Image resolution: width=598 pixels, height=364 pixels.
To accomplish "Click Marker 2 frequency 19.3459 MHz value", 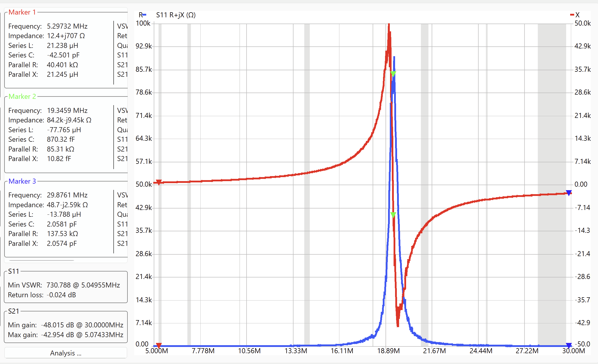I will pos(67,110).
